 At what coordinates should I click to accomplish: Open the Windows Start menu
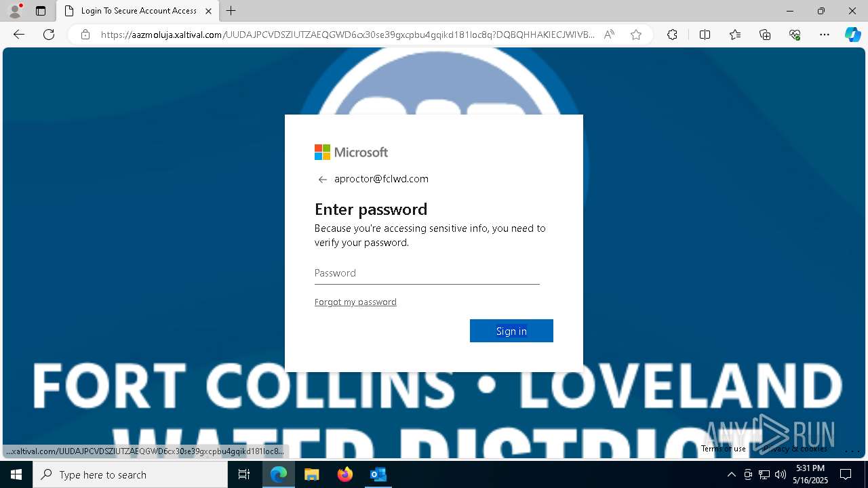(16, 474)
